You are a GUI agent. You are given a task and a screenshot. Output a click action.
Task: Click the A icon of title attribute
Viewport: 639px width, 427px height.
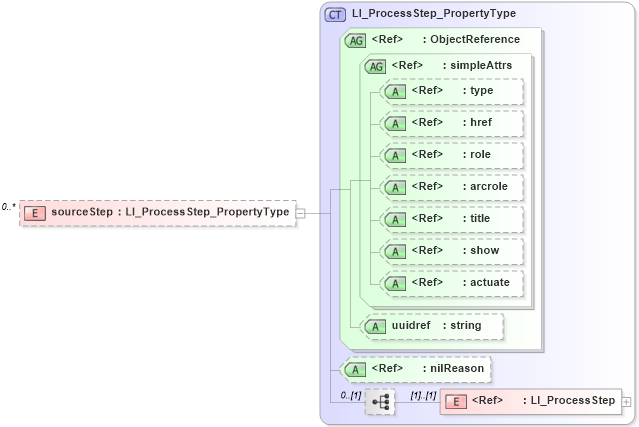(395, 220)
